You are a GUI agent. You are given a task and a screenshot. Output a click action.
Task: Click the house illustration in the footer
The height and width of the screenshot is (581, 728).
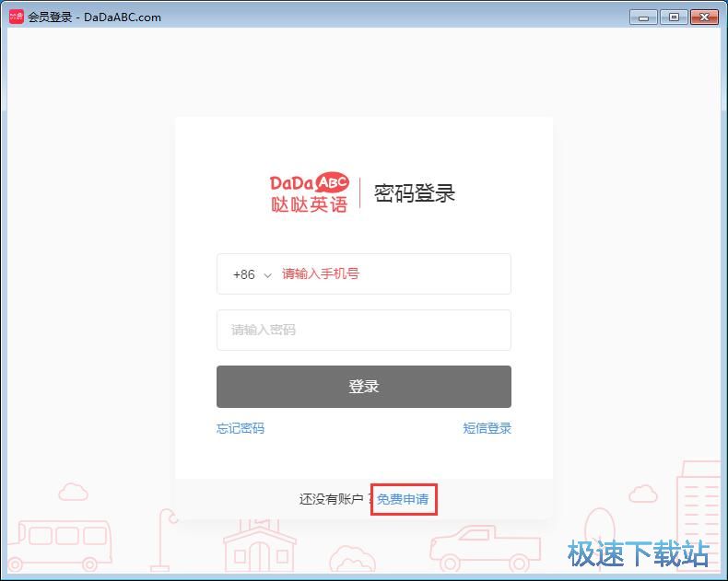[x=259, y=546]
